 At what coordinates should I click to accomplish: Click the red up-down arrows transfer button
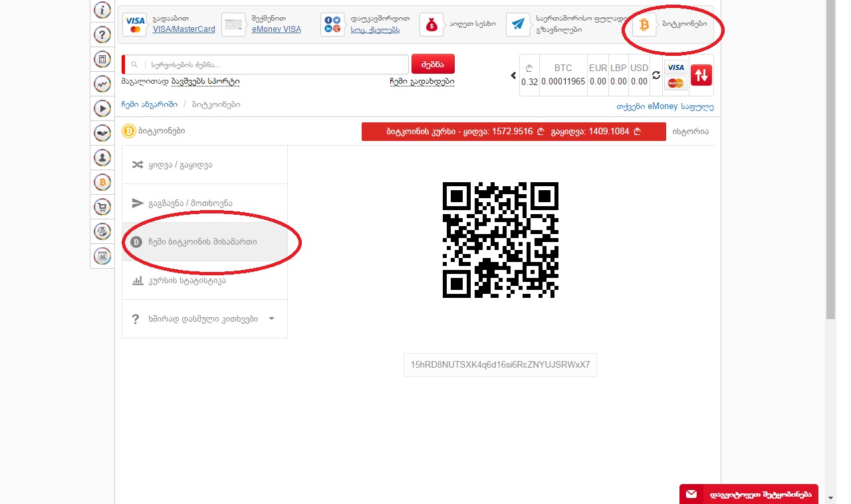tap(701, 75)
